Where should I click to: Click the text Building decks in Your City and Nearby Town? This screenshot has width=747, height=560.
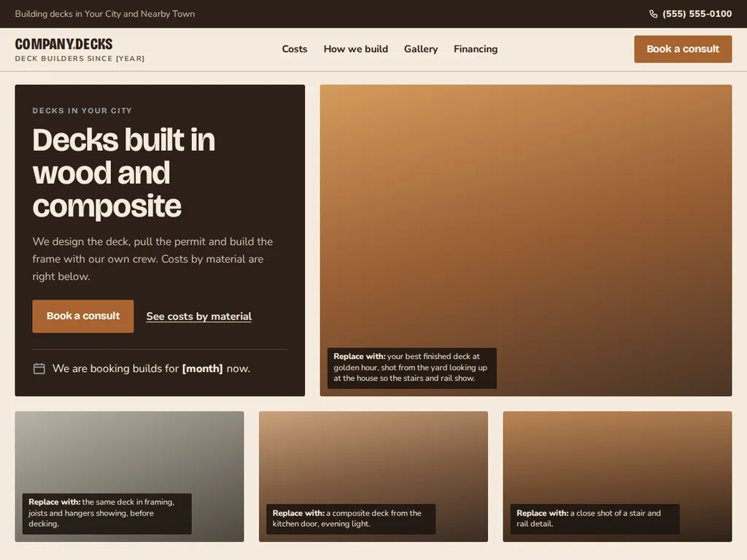[105, 14]
